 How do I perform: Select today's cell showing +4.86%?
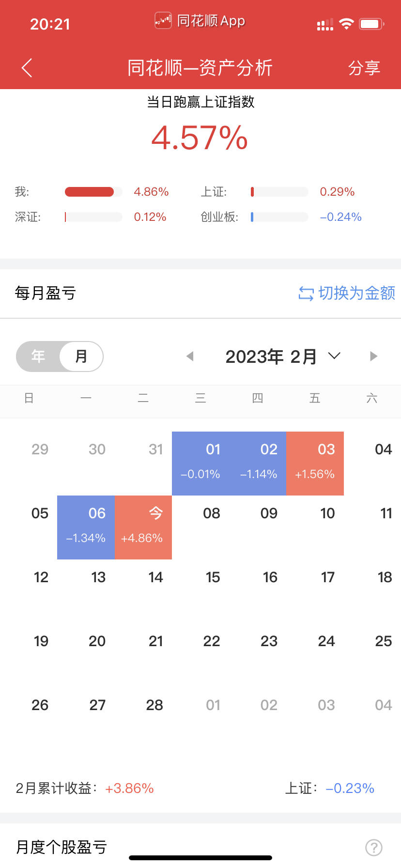coord(143,527)
